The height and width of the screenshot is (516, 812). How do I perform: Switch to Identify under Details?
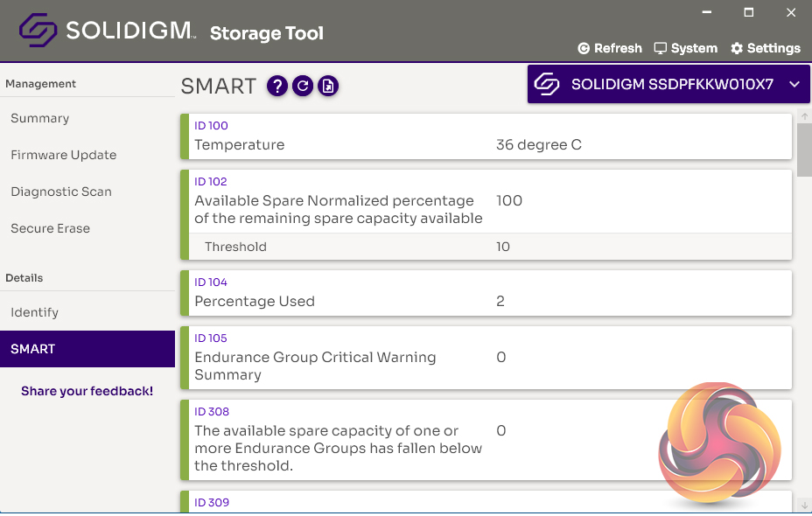[35, 312]
